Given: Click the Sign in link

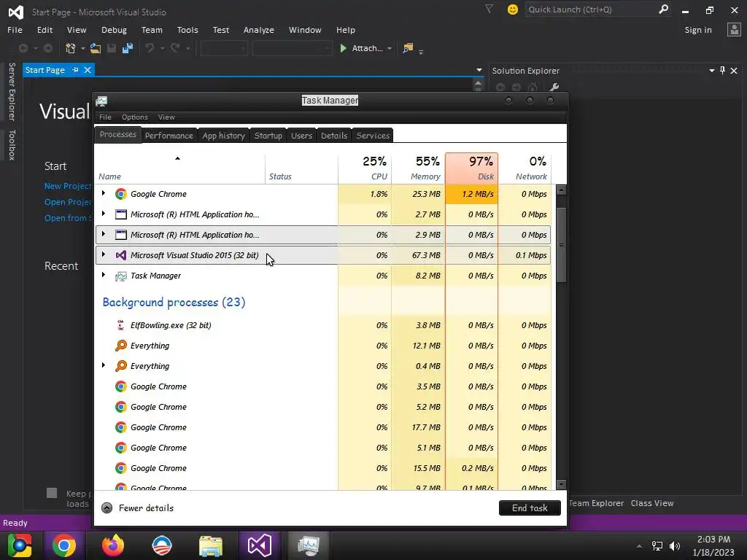Looking at the screenshot, I should 698,29.
